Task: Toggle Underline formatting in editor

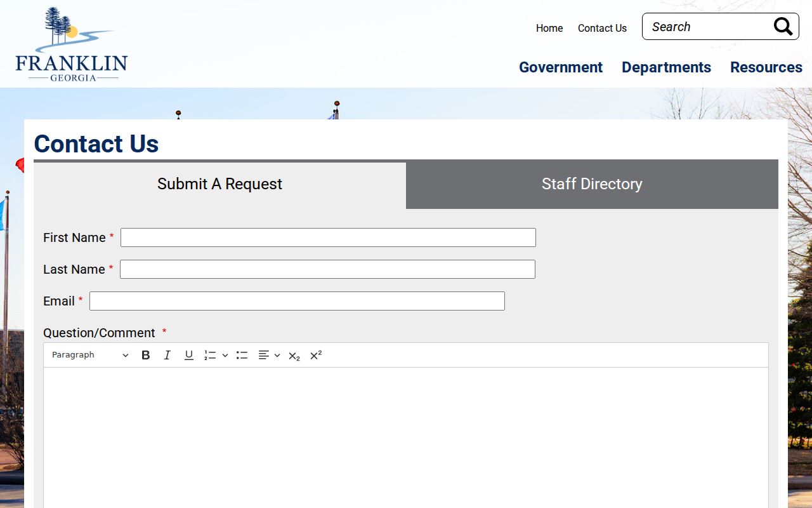Action: [188, 355]
